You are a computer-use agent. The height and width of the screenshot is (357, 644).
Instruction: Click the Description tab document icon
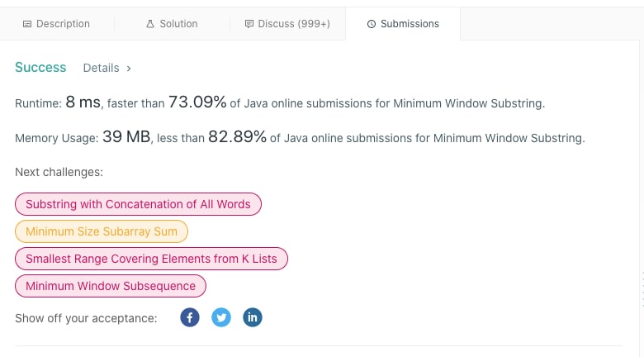click(27, 24)
